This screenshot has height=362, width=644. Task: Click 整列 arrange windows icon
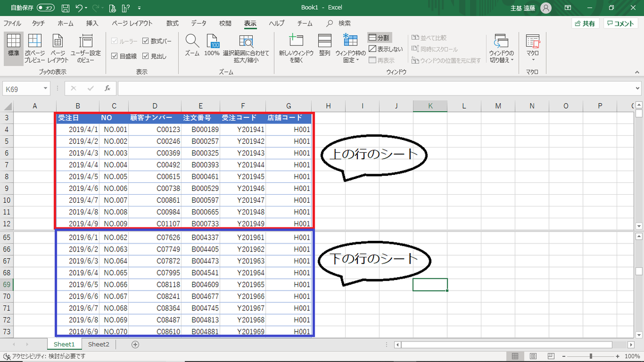tap(325, 46)
